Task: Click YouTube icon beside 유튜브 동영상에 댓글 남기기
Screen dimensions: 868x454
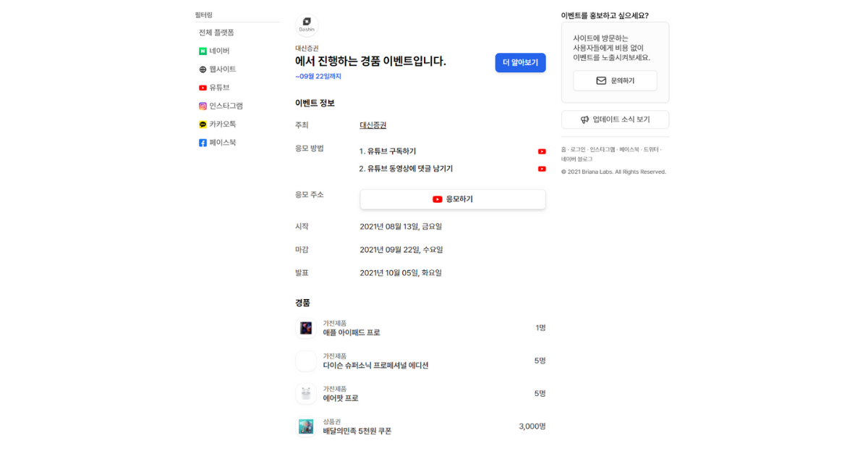Action: pos(542,169)
